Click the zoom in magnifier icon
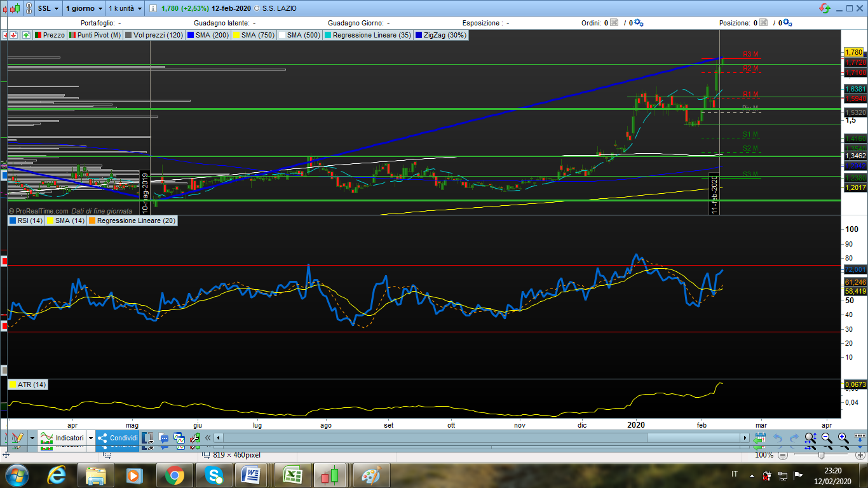This screenshot has width=868, height=488. coord(843,438)
